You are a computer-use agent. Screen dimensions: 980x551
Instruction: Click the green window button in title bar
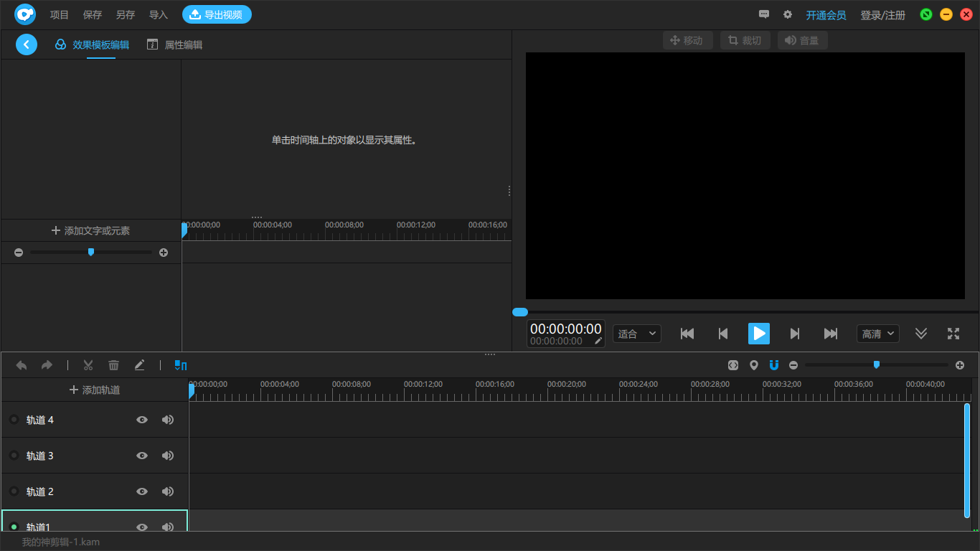(x=926, y=14)
